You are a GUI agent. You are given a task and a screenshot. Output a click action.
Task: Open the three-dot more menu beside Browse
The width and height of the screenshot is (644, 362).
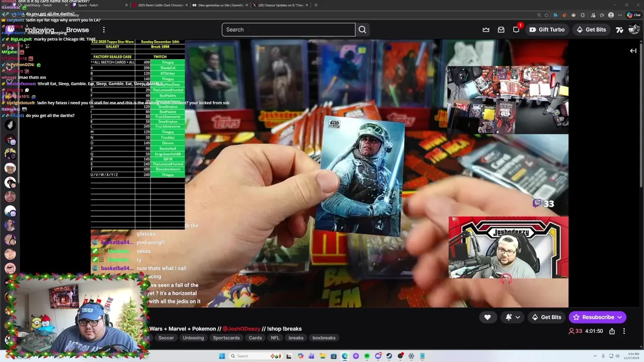click(x=104, y=30)
